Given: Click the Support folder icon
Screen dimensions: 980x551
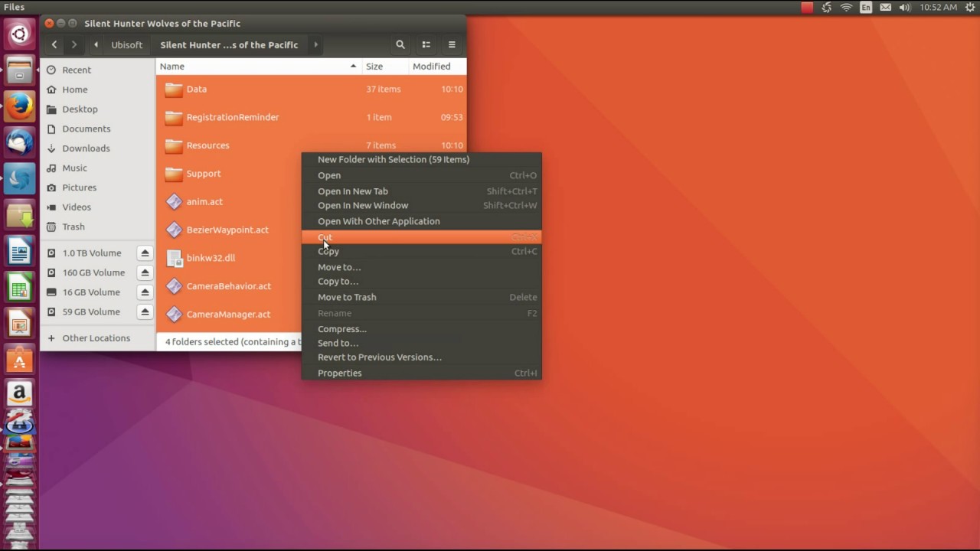Looking at the screenshot, I should point(174,174).
